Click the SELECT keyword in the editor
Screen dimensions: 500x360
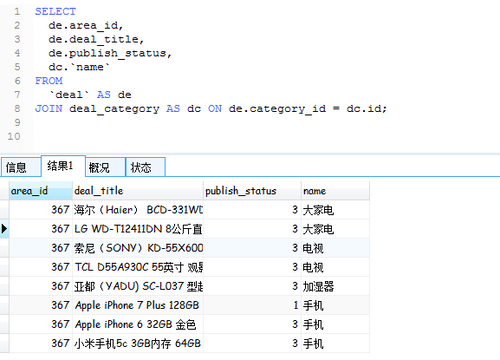(55, 12)
